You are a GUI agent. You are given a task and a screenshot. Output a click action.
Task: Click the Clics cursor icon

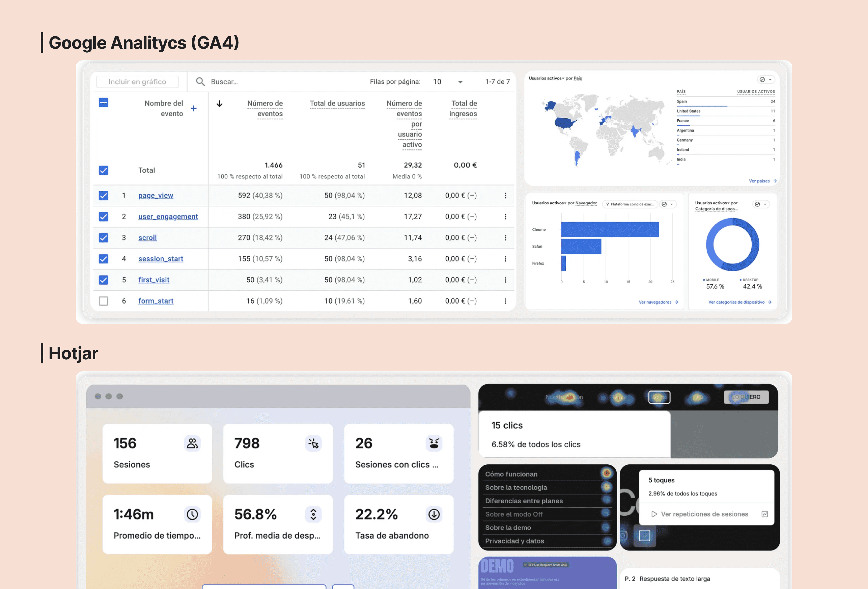[x=313, y=444]
